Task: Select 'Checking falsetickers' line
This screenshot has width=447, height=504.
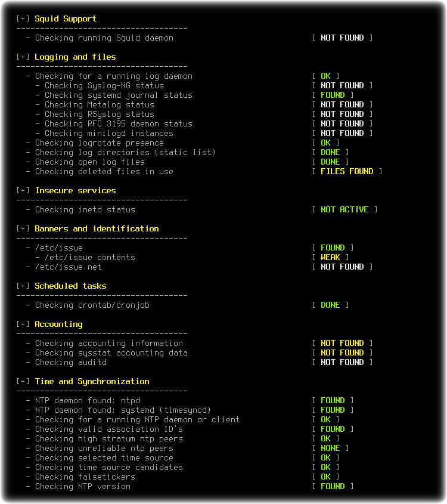Action: click(x=85, y=477)
